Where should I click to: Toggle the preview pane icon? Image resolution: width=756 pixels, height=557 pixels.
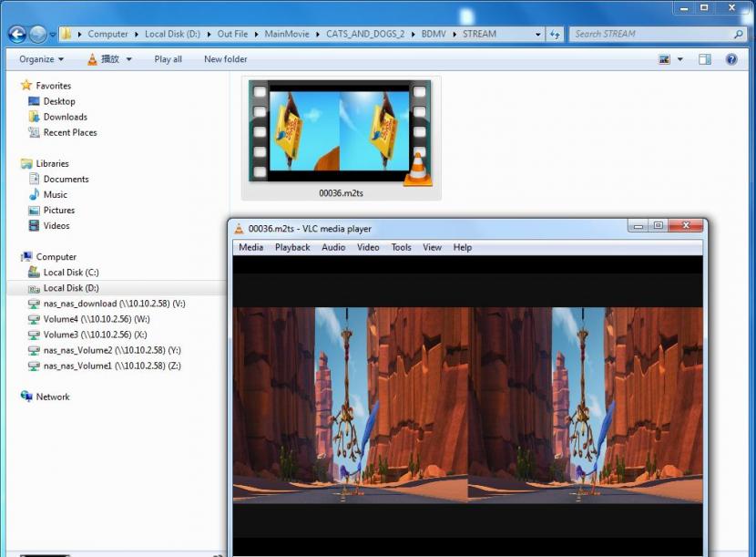704,59
